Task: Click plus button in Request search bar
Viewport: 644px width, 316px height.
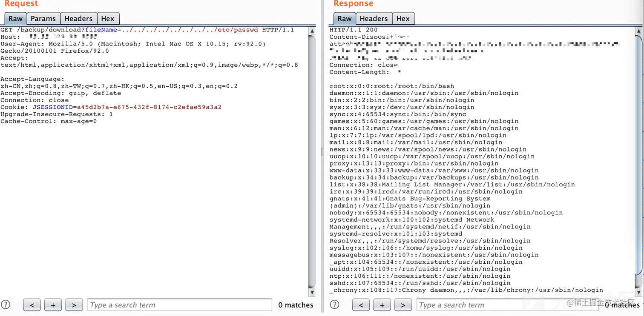Action: coord(53,305)
